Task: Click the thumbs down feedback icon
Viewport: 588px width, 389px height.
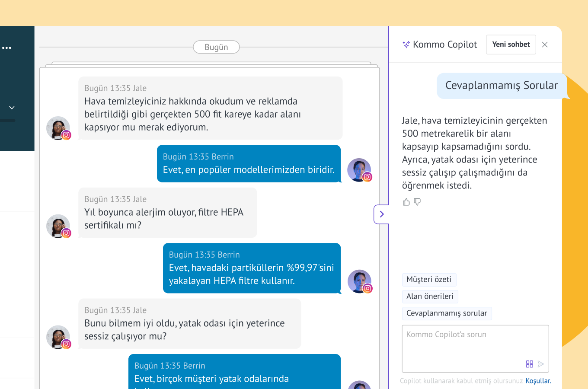Action: (x=417, y=202)
